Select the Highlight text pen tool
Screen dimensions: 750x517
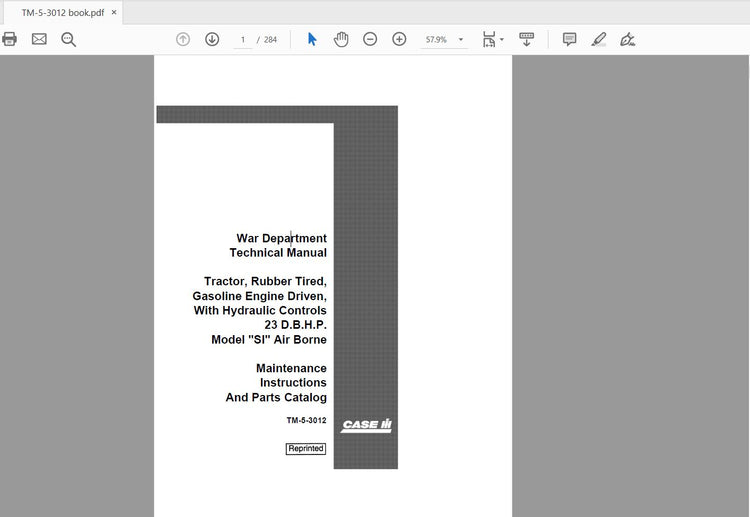coord(598,39)
